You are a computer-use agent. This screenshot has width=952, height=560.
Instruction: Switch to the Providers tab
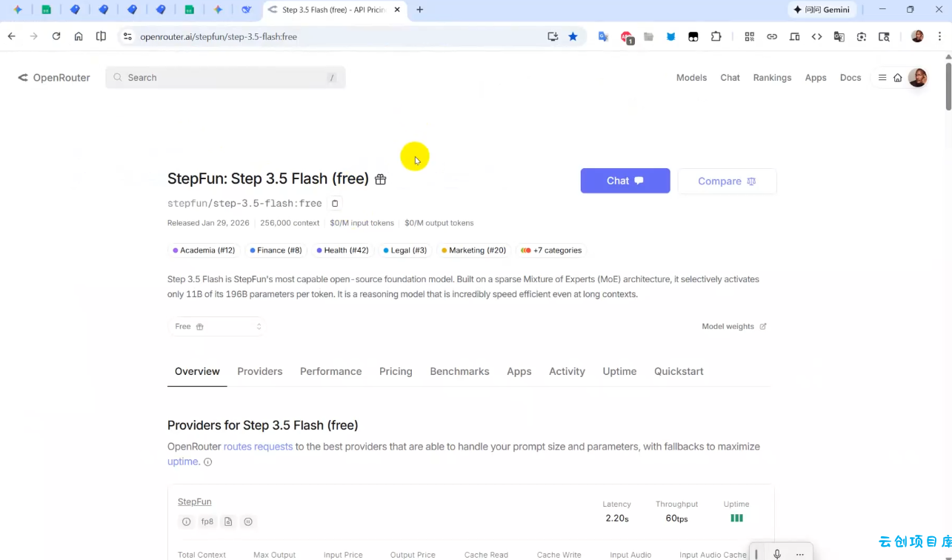pos(259,371)
